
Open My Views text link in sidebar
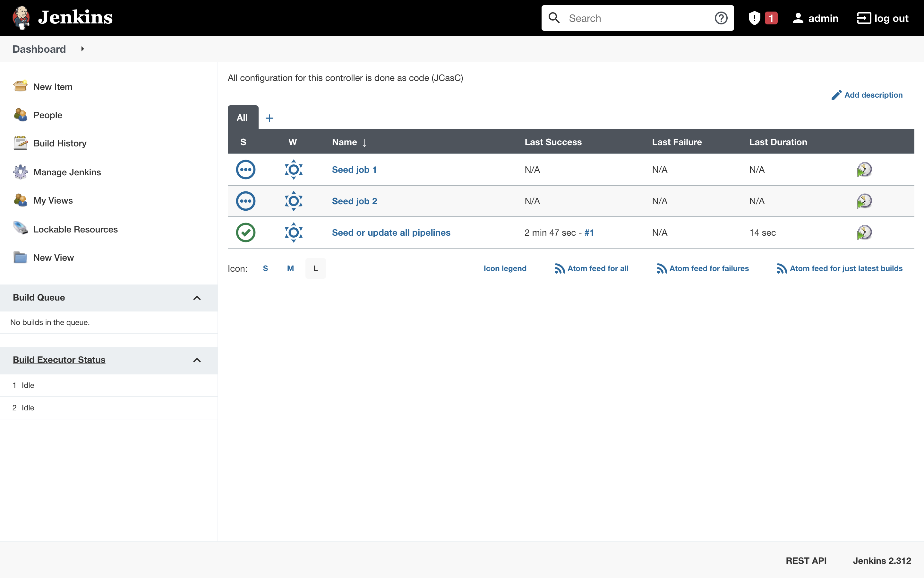pos(53,200)
